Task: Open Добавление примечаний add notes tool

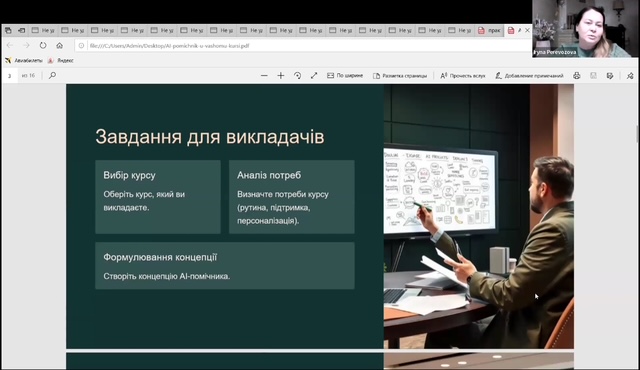Action: pyautogui.click(x=529, y=75)
